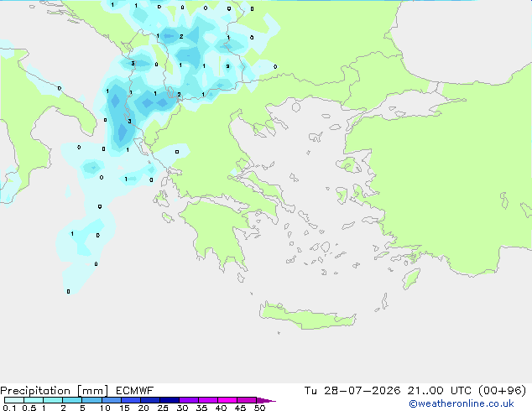Viewport: 532px width, 411px height.
Task: Click the 'ECMWF' model label
Action: point(135,391)
